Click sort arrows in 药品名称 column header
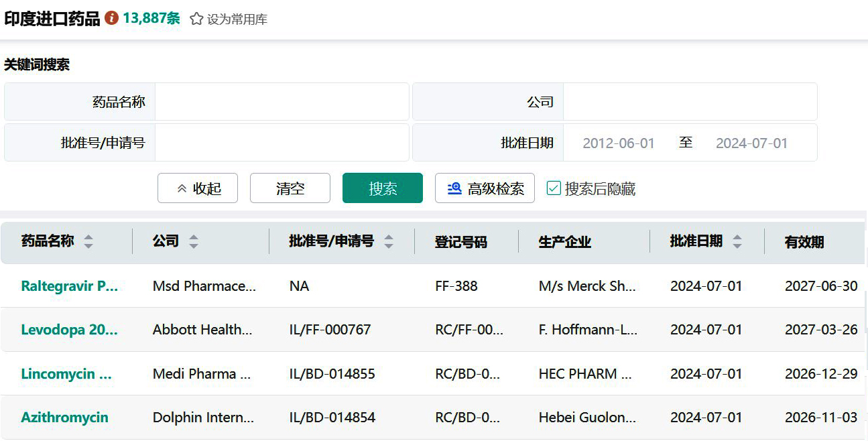868x441 pixels. click(88, 242)
